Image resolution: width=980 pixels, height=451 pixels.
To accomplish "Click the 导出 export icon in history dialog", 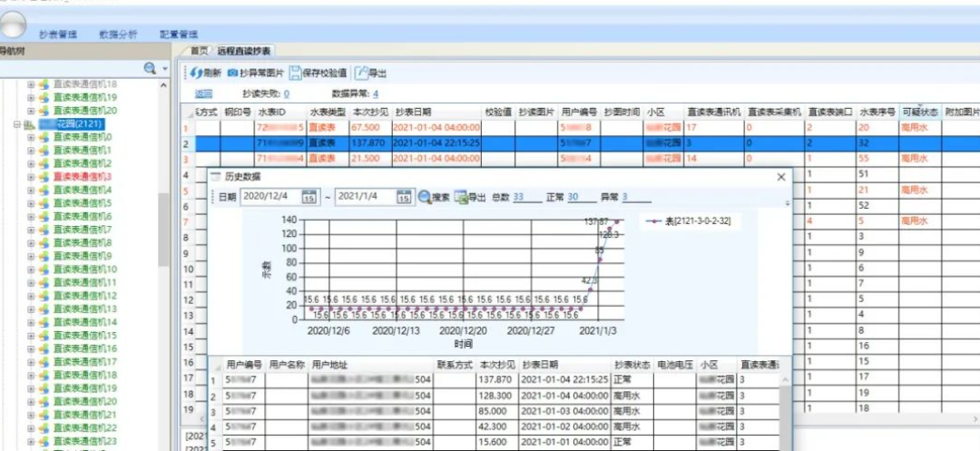I will coord(462,197).
